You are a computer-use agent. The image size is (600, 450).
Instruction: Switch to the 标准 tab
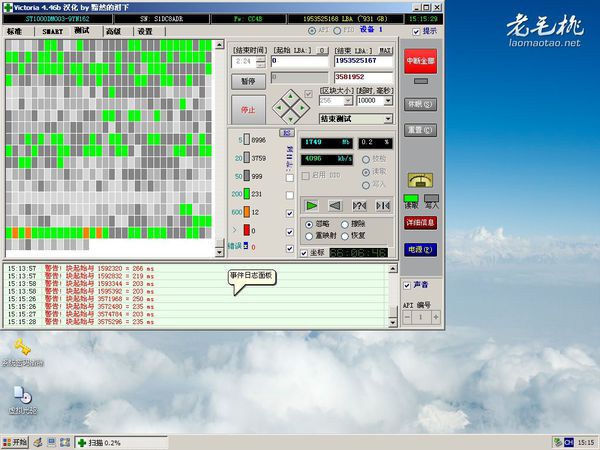pyautogui.click(x=14, y=31)
